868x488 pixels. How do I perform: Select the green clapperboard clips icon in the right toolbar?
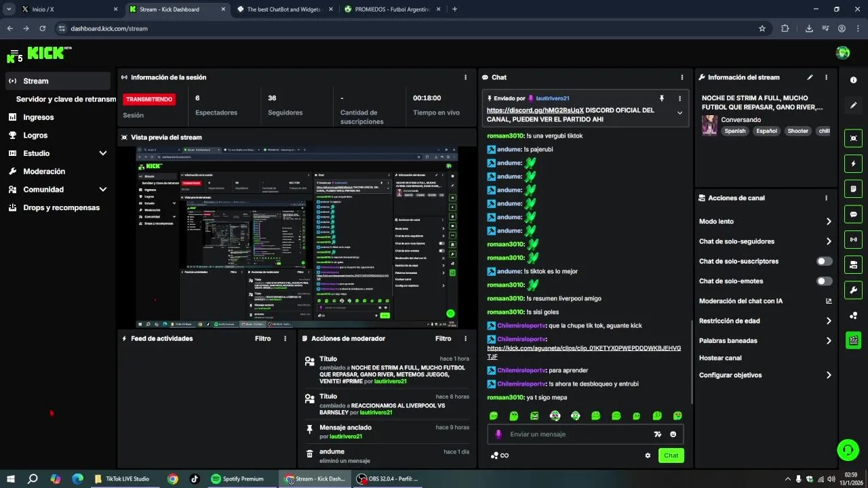click(853, 340)
